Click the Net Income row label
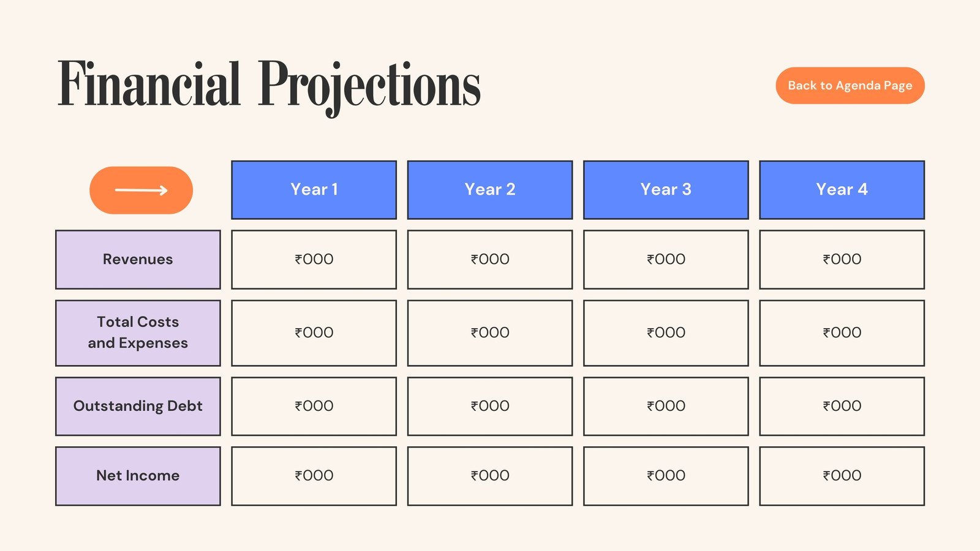Image resolution: width=980 pixels, height=551 pixels. coord(138,476)
